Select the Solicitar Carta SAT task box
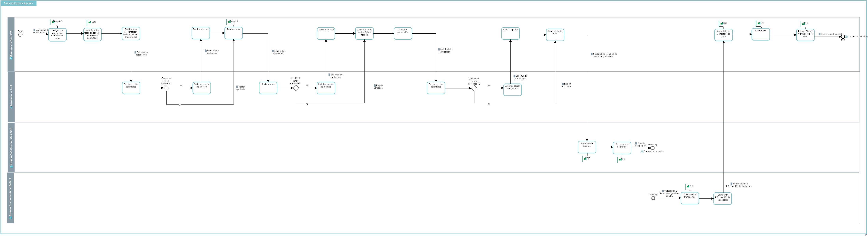This screenshot has width=868, height=236. (x=555, y=35)
